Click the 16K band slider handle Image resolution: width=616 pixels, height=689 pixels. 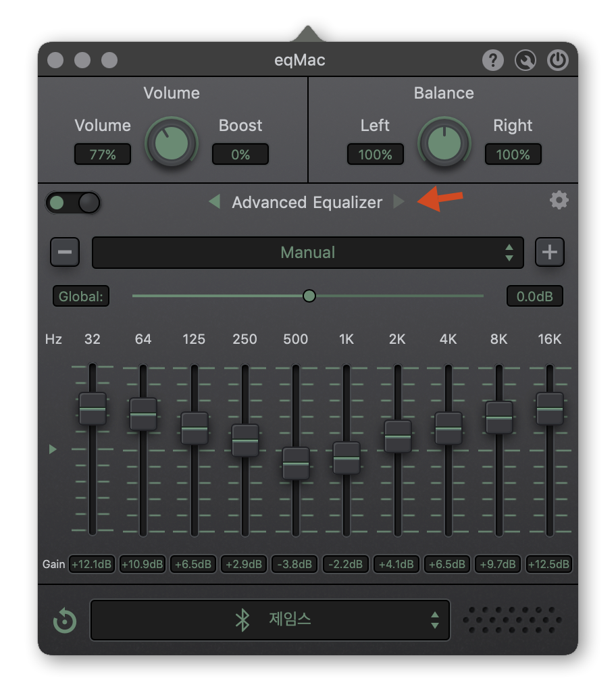(x=550, y=409)
